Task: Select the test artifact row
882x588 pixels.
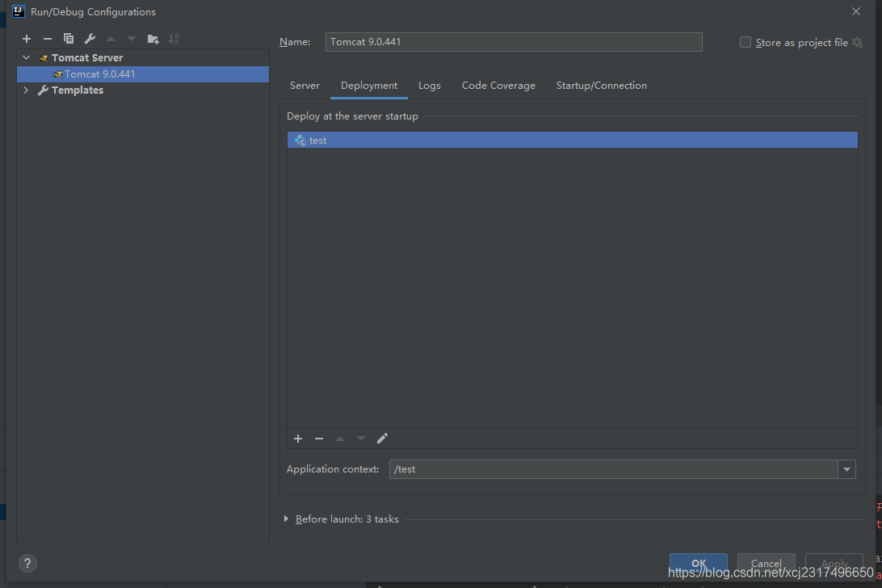Action: pyautogui.click(x=572, y=140)
